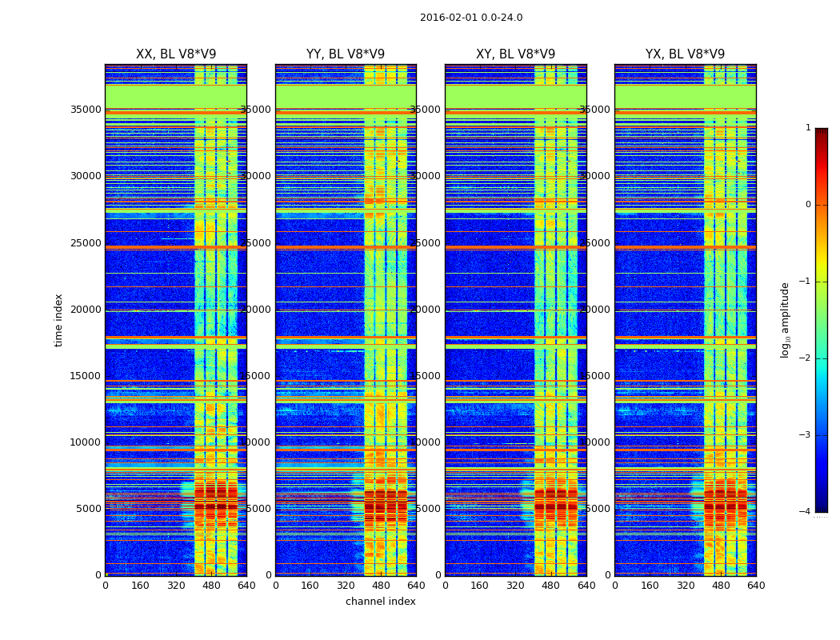This screenshot has width=840, height=640.
Task: Click XX panel y-axis tick "30000"
Action: 86,176
